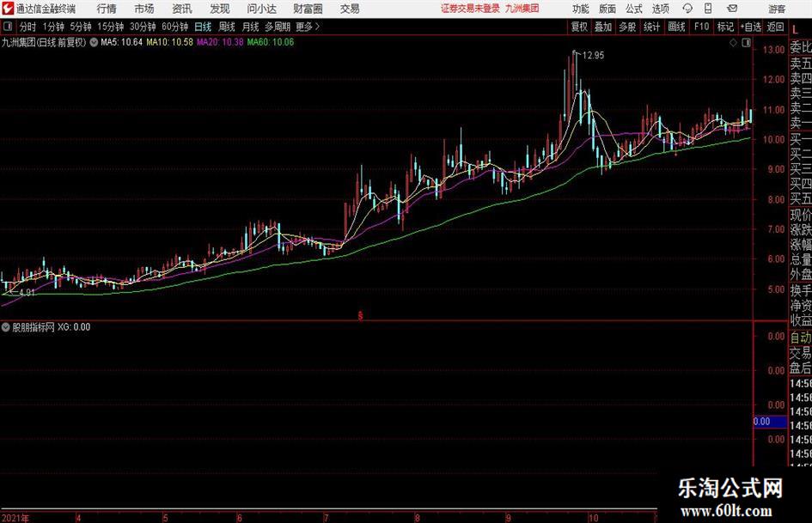Screen dimensions: 812x523
Task: Click the red S marker on chart bottom
Action: pos(360,315)
